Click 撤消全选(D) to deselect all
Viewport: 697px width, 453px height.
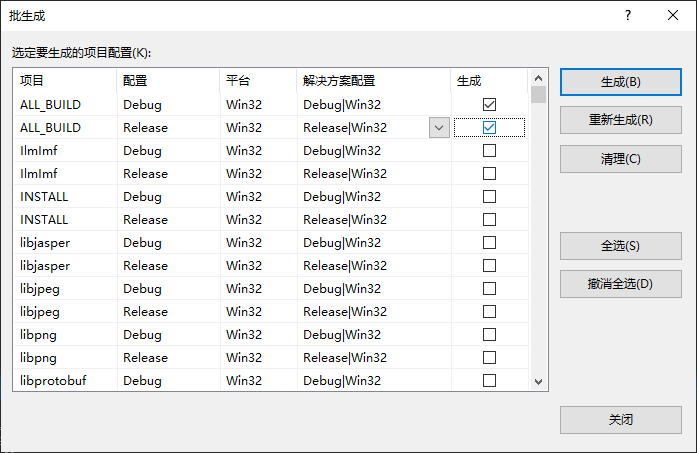tap(620, 283)
